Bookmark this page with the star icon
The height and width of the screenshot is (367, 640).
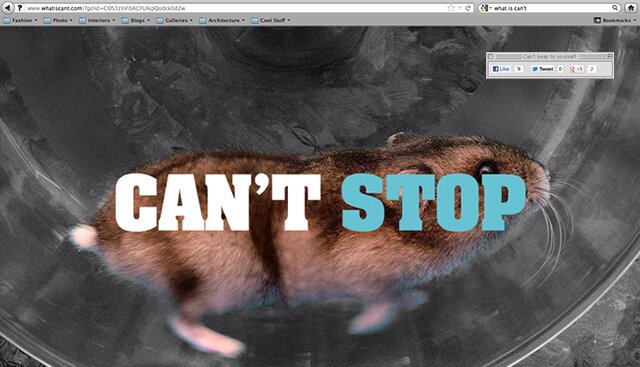click(451, 8)
